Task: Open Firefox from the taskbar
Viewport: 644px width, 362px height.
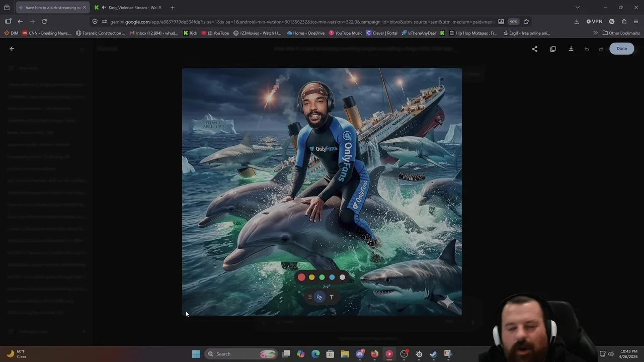Action: (374, 354)
